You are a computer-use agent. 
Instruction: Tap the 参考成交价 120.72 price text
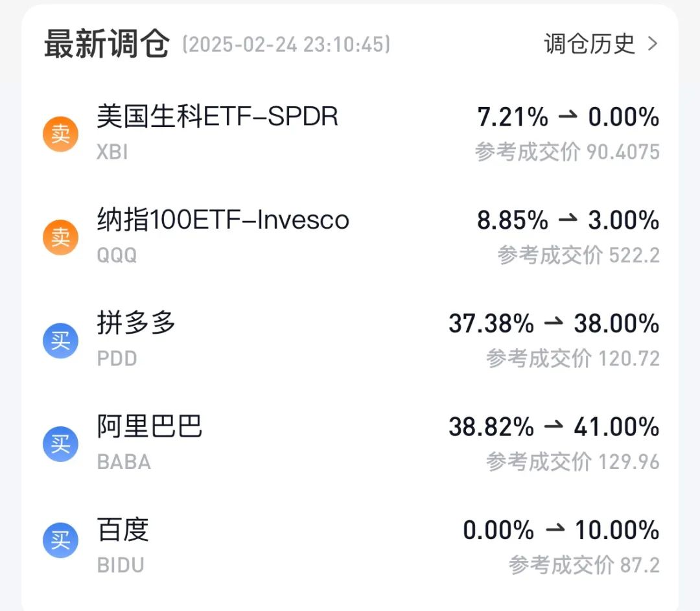coord(573,358)
